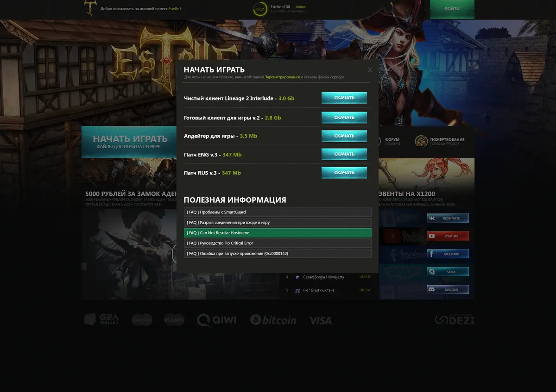Open the YouTube social button

[x=448, y=236]
